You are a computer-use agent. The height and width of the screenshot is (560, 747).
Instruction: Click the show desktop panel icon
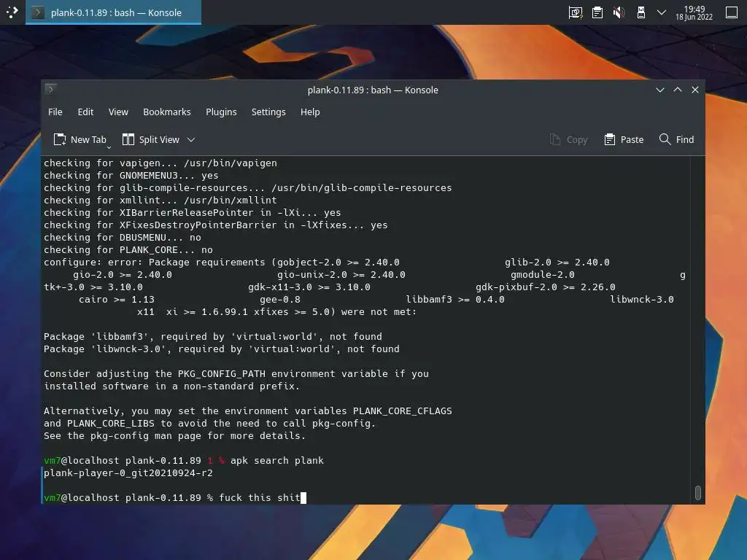[x=732, y=12]
